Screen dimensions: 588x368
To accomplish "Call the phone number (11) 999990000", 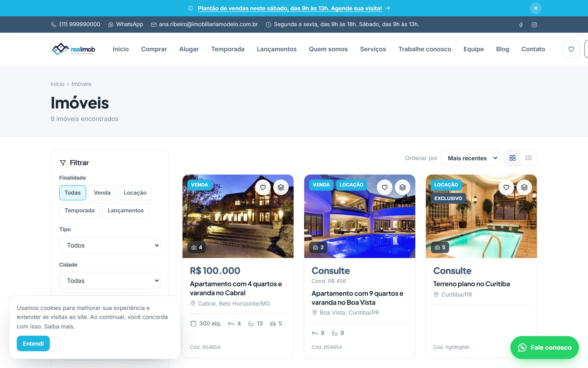I will point(75,24).
